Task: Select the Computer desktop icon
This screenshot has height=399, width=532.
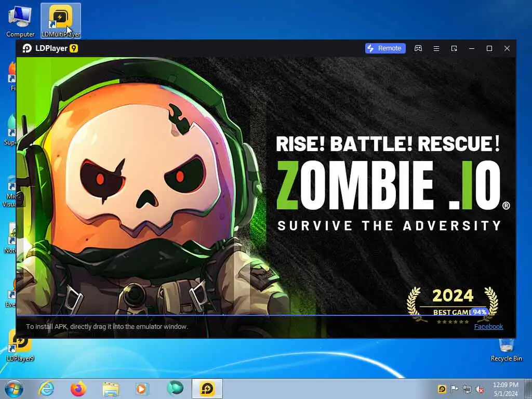Action: pos(20,21)
